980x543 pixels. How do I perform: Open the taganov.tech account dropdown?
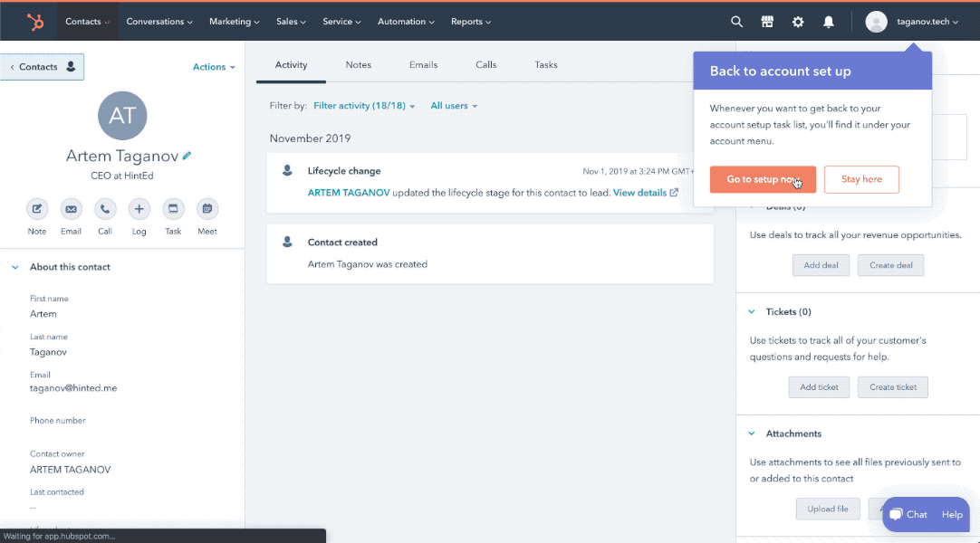pos(927,22)
